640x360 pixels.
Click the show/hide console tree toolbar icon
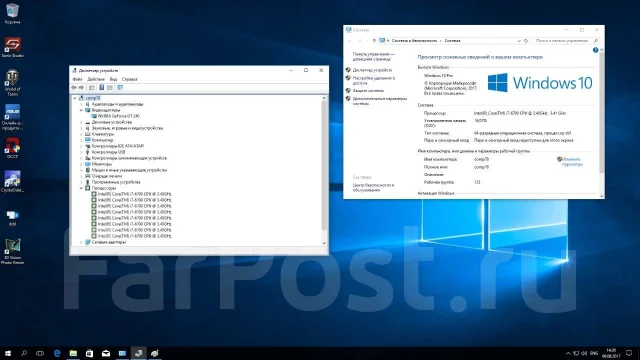(x=92, y=87)
